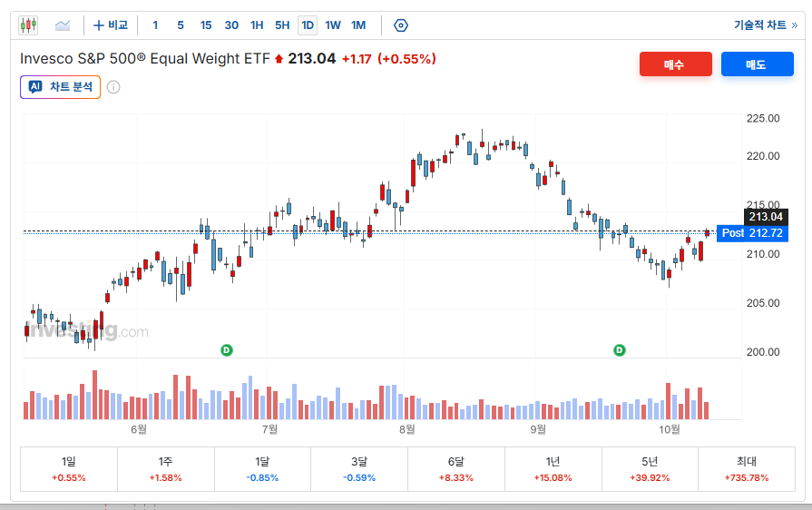
Task: Add a comparison with 비교 button
Action: pyautogui.click(x=111, y=25)
